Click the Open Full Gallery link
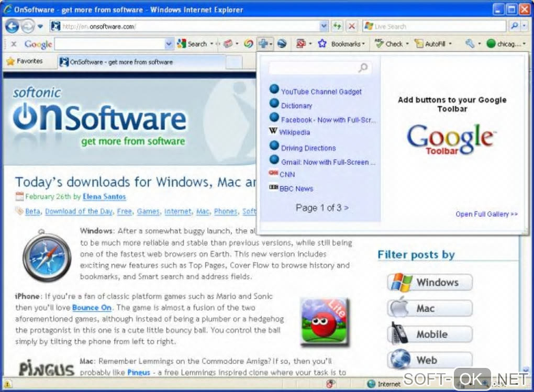 (x=487, y=214)
